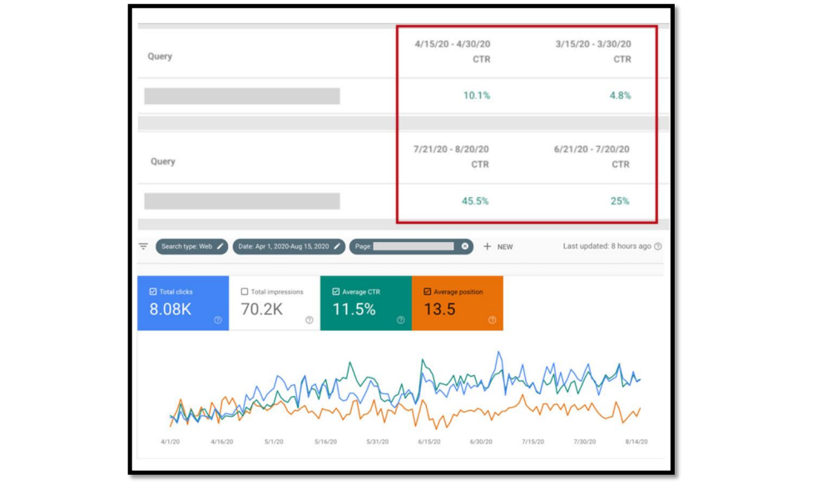Click help icon on Total clicks card
The height and width of the screenshot is (504, 822).
click(x=218, y=320)
